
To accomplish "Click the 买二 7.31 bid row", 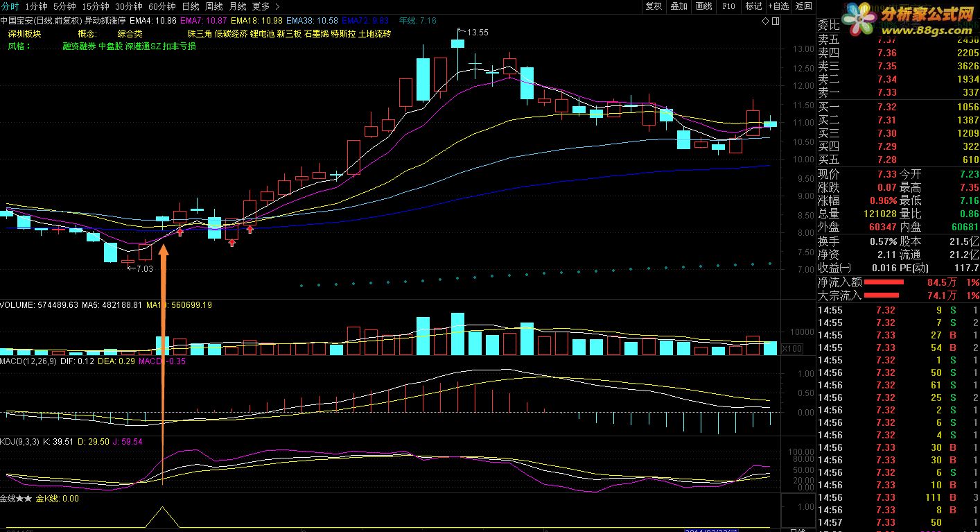I will [898, 120].
